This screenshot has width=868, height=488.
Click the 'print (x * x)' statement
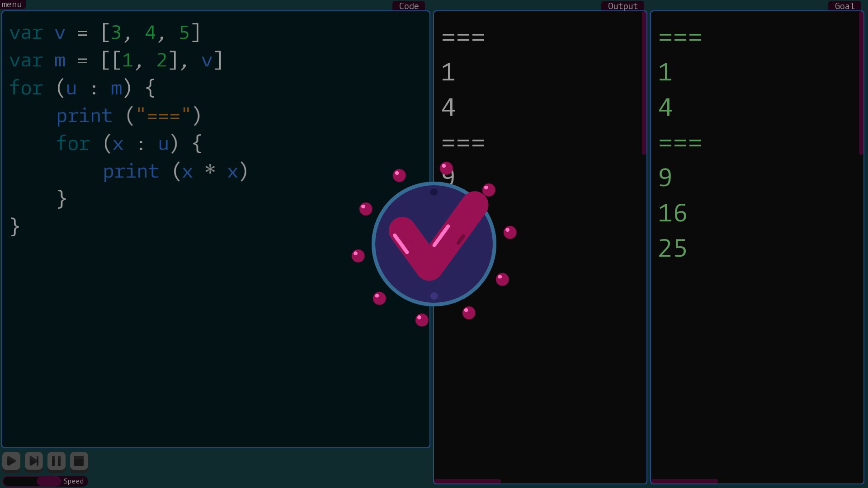click(x=175, y=172)
